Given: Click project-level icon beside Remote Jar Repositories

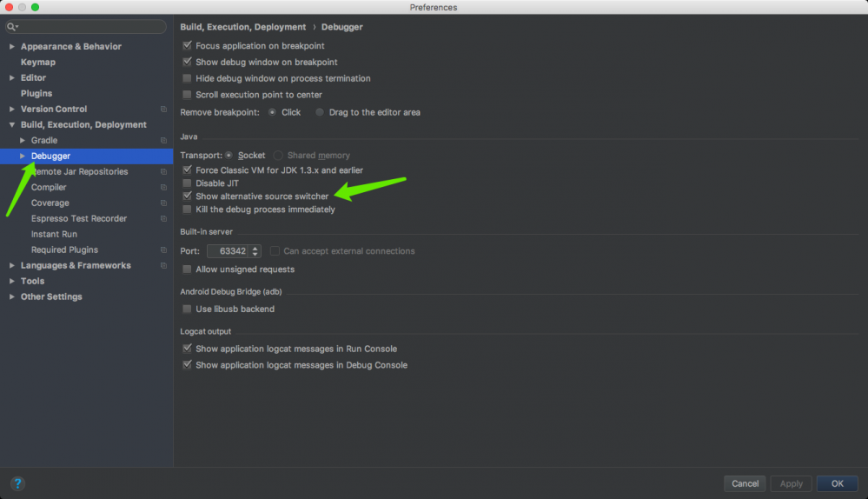Looking at the screenshot, I should tap(163, 171).
